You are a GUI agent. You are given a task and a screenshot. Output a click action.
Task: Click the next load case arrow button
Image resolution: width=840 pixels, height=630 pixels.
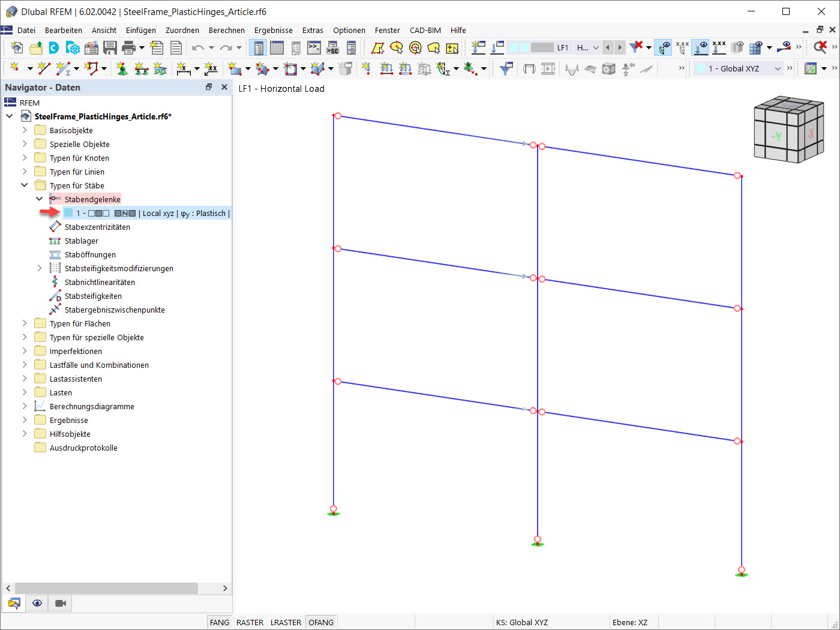tap(620, 47)
